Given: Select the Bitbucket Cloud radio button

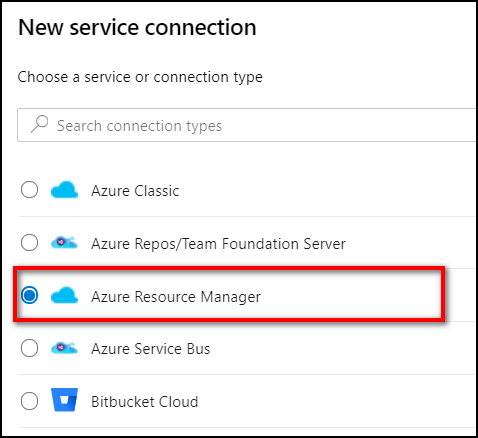Looking at the screenshot, I should coord(29,401).
